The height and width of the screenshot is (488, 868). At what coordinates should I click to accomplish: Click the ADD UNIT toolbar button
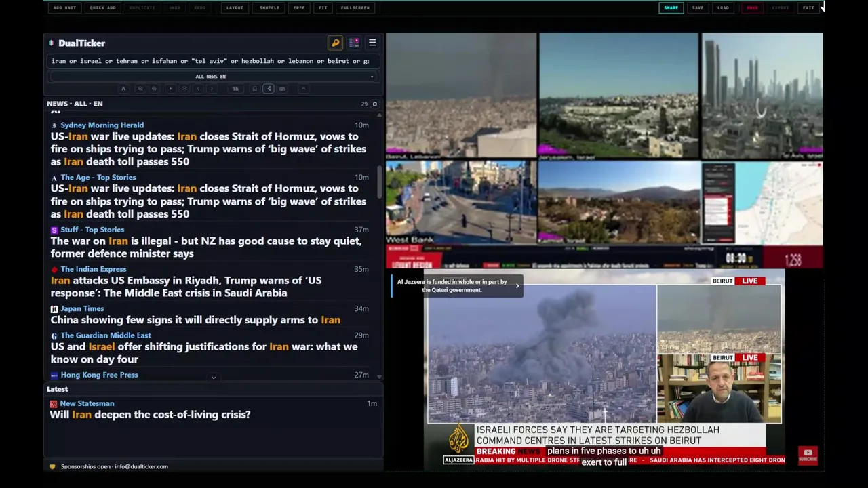[64, 8]
